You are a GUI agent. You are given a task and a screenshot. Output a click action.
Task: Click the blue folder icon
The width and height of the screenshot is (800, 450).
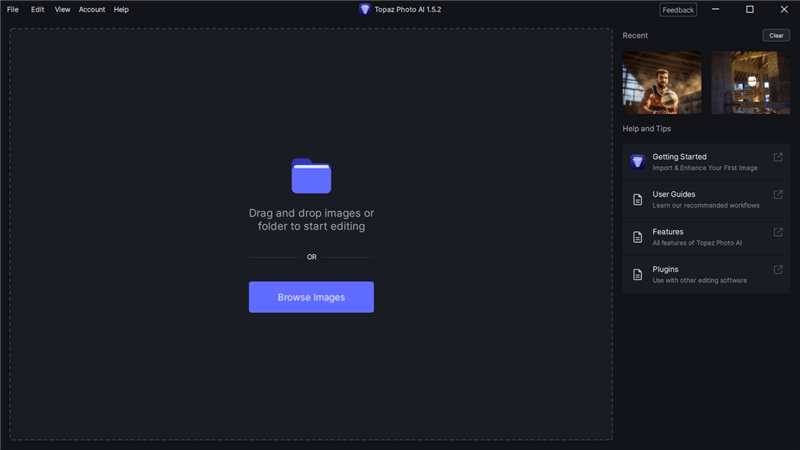[x=311, y=176]
